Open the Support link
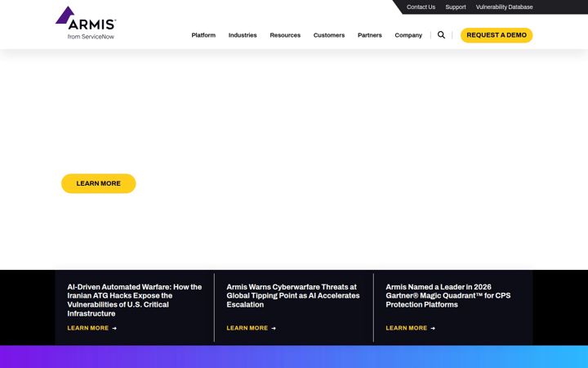 pyautogui.click(x=456, y=7)
